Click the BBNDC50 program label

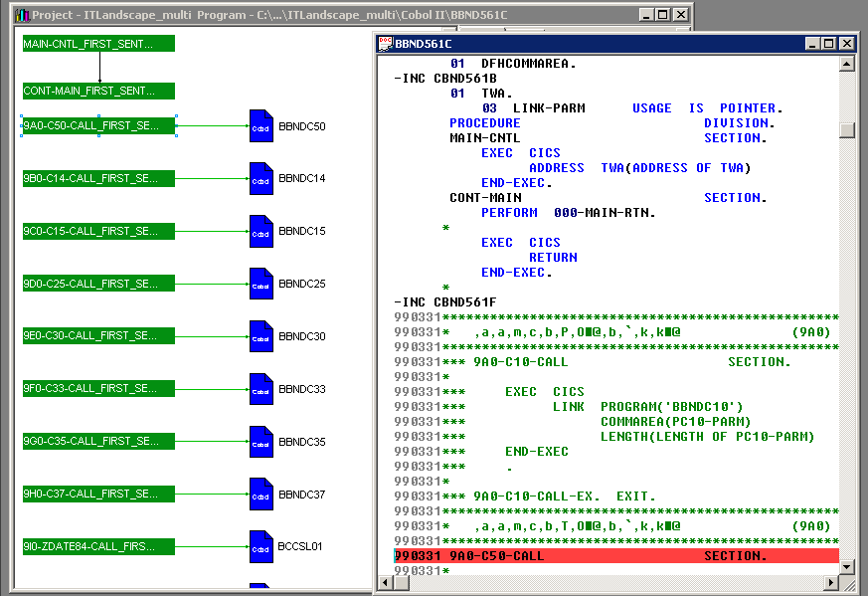301,126
